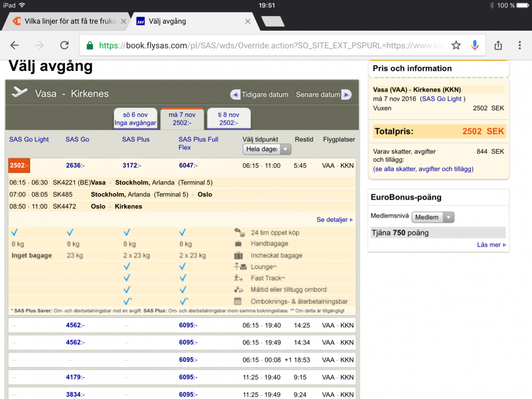Click the Handbagage bag icon

click(238, 244)
